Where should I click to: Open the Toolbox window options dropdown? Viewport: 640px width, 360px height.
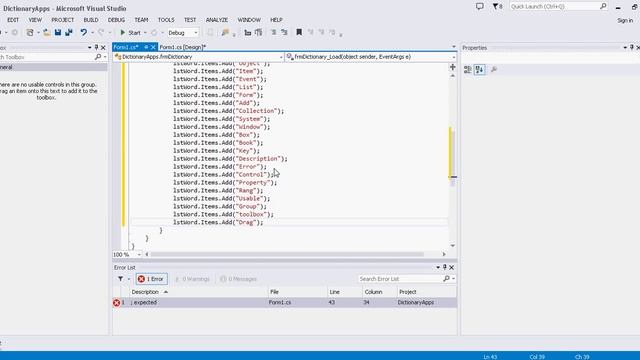pos(89,48)
